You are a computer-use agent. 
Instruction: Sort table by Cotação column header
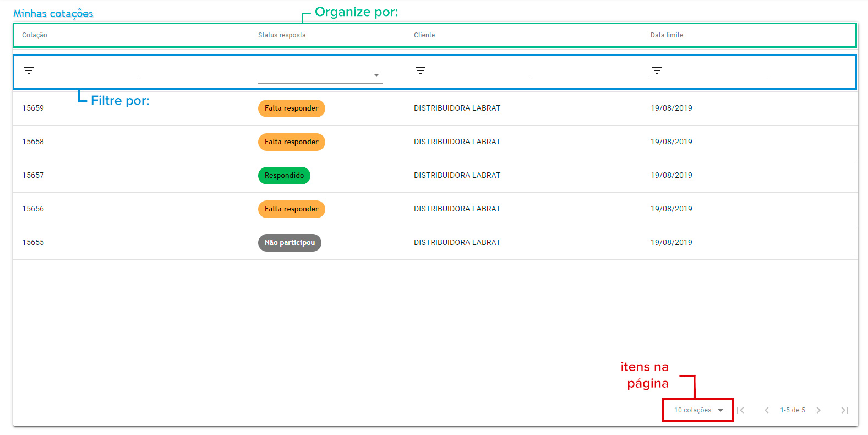35,35
